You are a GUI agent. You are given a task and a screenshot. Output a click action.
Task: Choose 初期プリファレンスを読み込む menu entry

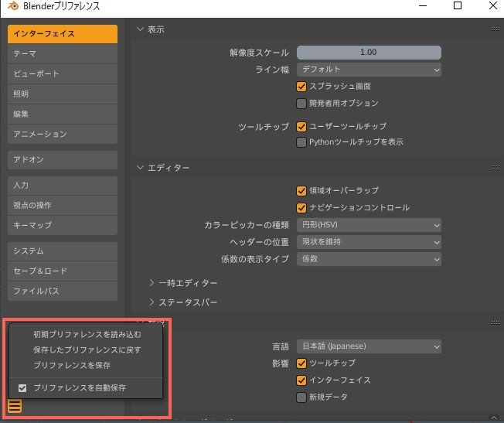[86, 335]
